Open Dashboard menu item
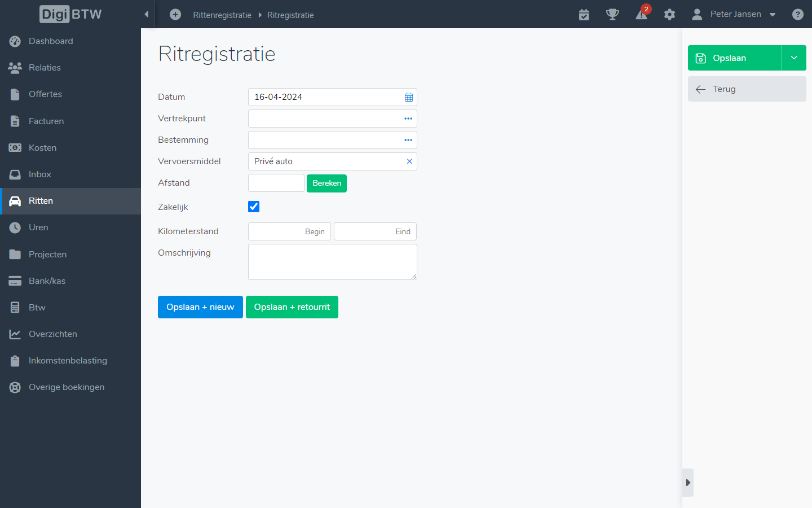 click(70, 41)
